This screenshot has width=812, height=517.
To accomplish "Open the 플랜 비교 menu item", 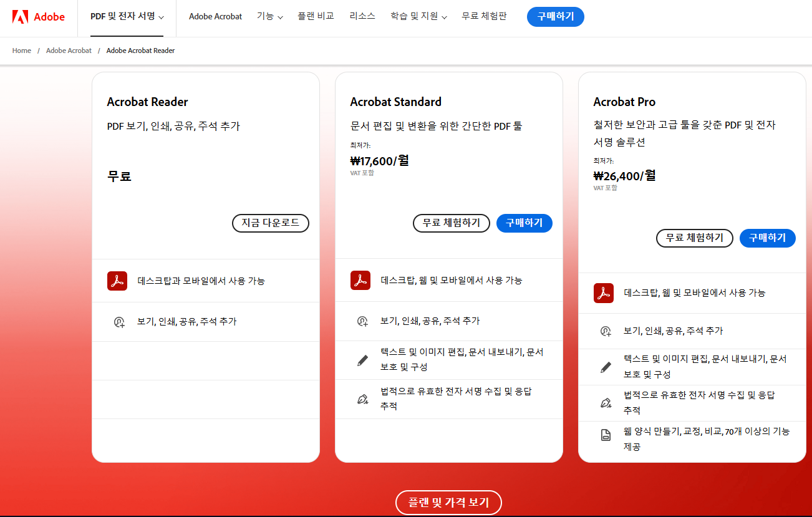I will point(316,17).
